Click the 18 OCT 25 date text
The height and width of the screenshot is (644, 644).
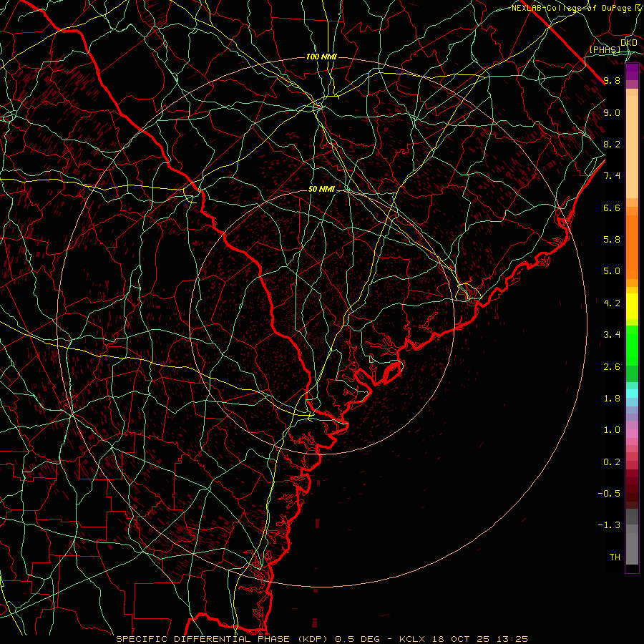point(462,639)
